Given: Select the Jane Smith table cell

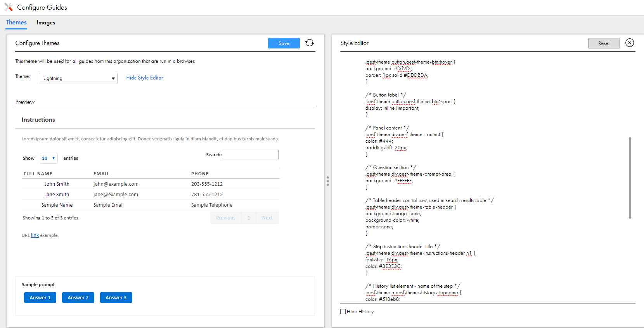Looking at the screenshot, I should click(57, 195).
